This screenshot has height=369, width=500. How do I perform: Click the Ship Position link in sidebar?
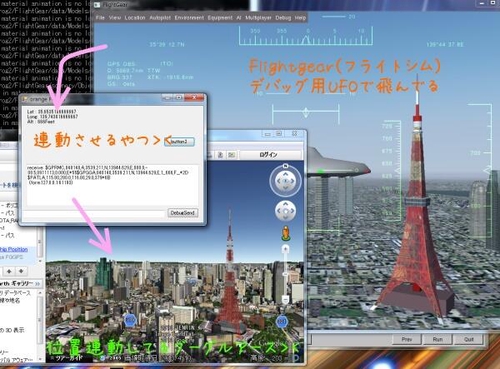click(x=14, y=249)
